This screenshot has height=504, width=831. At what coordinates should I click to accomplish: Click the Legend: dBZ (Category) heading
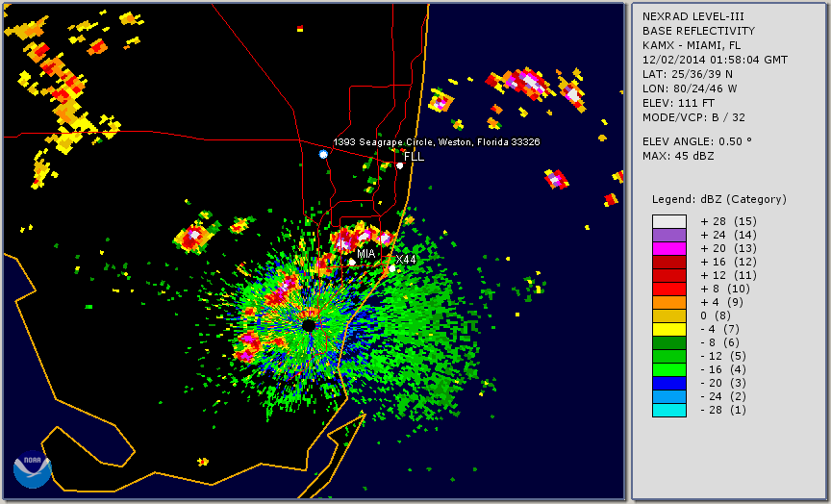719,200
